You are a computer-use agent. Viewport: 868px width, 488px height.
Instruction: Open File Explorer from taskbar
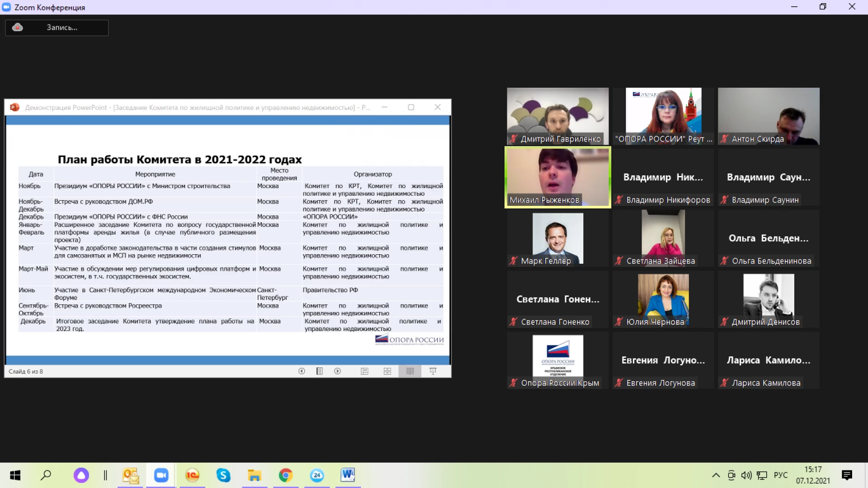[x=254, y=475]
